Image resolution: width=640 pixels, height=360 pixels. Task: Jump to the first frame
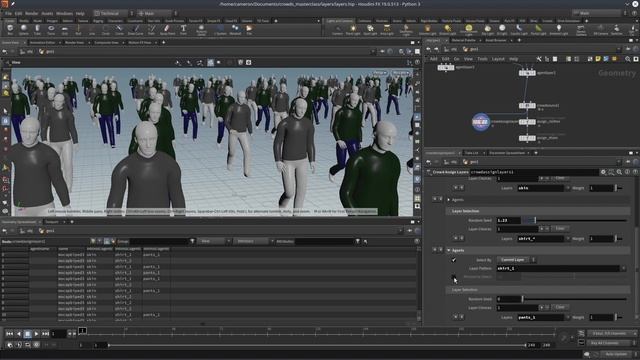click(9, 334)
